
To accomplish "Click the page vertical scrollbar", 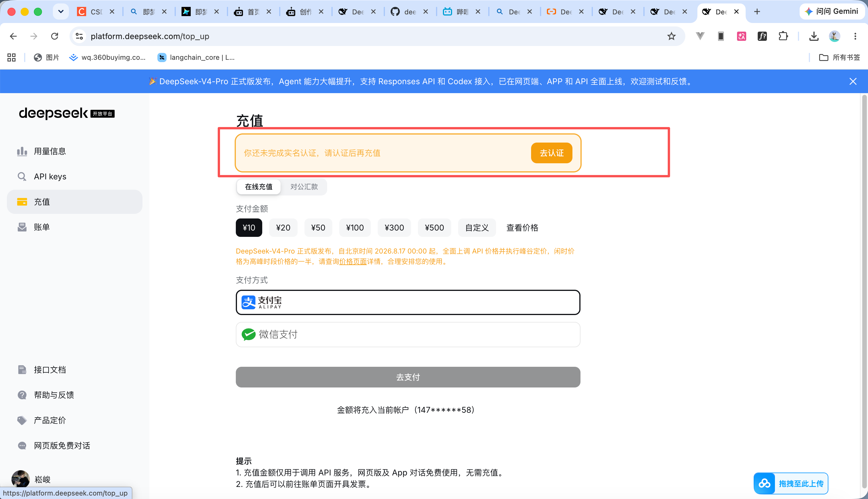I will 864,291.
